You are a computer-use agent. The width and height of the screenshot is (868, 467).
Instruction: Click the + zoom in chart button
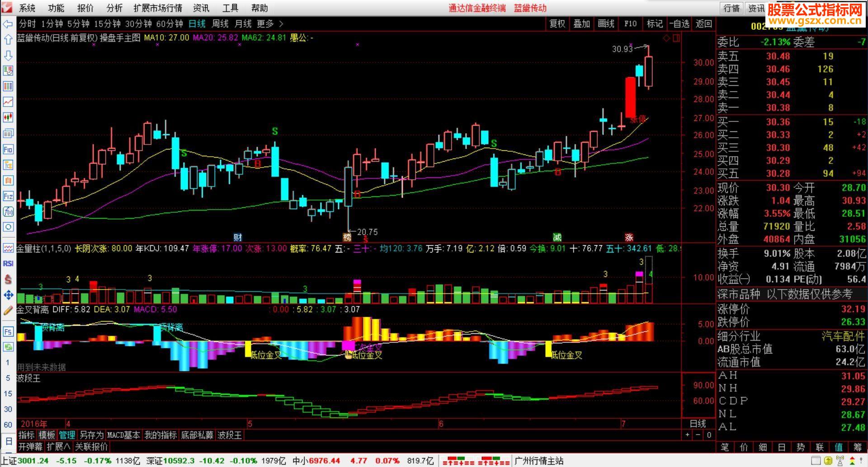click(x=687, y=435)
